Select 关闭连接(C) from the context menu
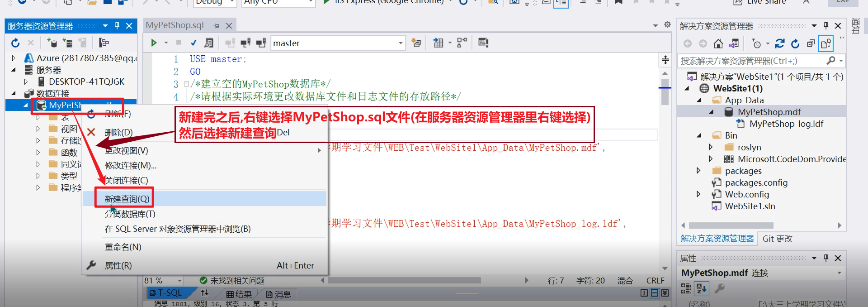The height and width of the screenshot is (307, 868). (x=204, y=180)
